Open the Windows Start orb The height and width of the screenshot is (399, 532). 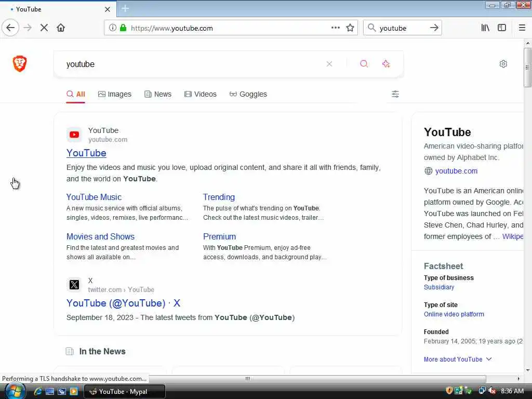pyautogui.click(x=15, y=391)
